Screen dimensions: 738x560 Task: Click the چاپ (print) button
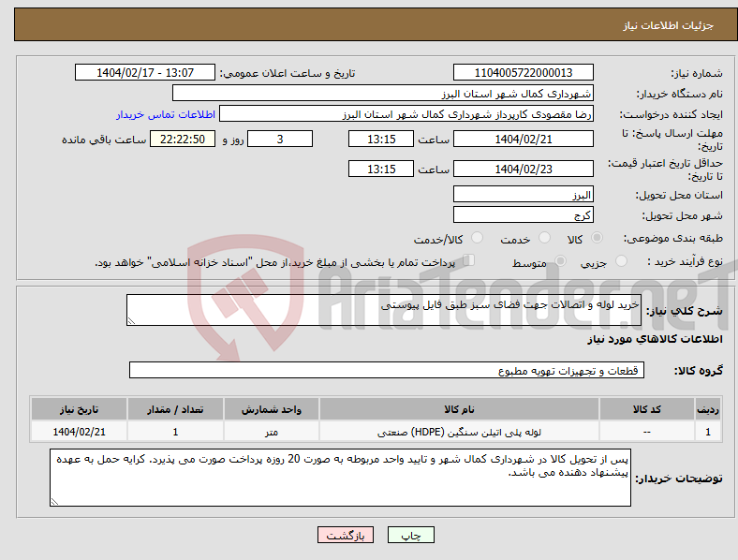(410, 535)
